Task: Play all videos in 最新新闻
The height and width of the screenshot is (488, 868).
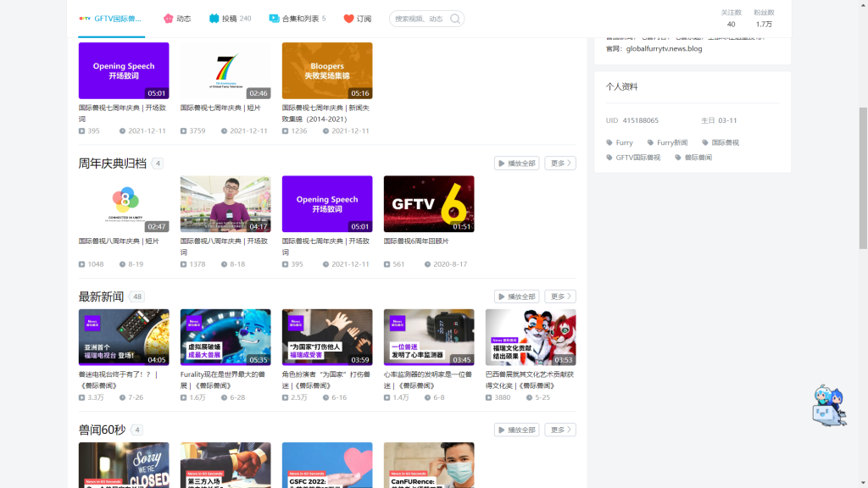Action: point(516,297)
